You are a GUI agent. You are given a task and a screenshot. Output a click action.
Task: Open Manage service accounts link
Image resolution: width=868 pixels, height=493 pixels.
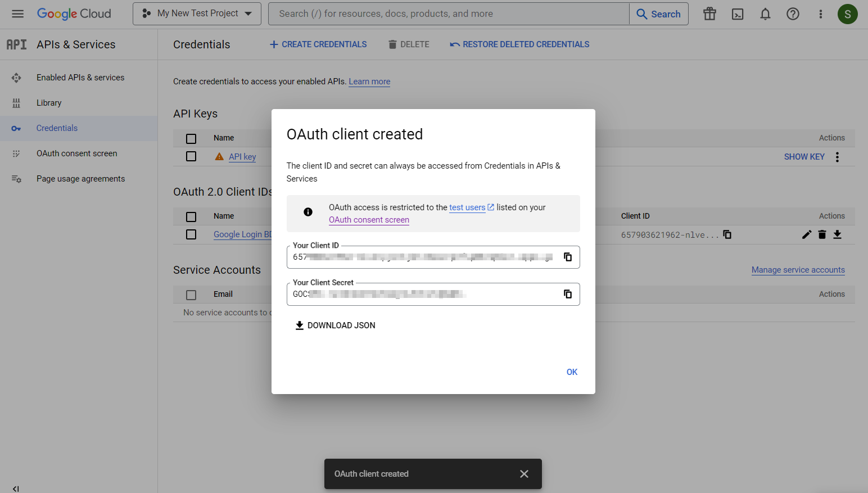798,270
